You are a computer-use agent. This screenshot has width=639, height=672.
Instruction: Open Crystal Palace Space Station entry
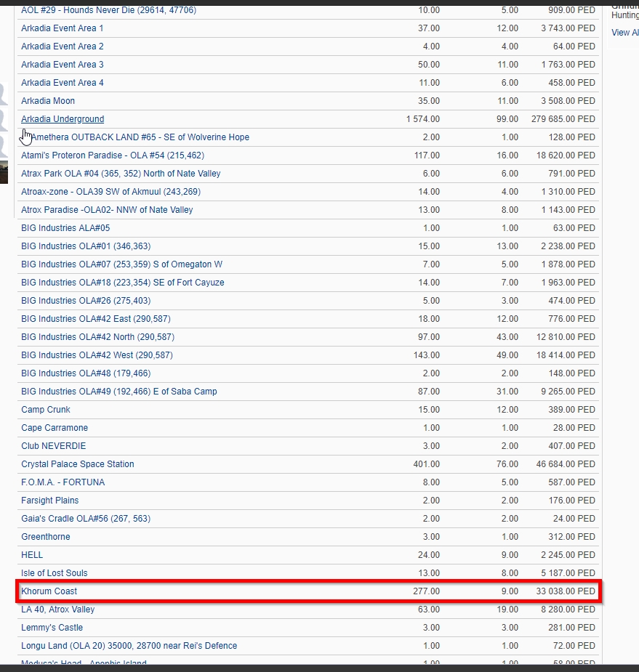pos(77,464)
